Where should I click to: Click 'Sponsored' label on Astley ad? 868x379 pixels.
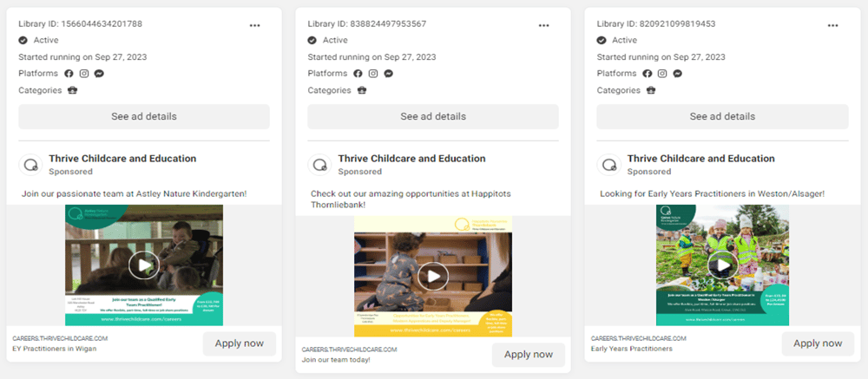[x=71, y=172]
